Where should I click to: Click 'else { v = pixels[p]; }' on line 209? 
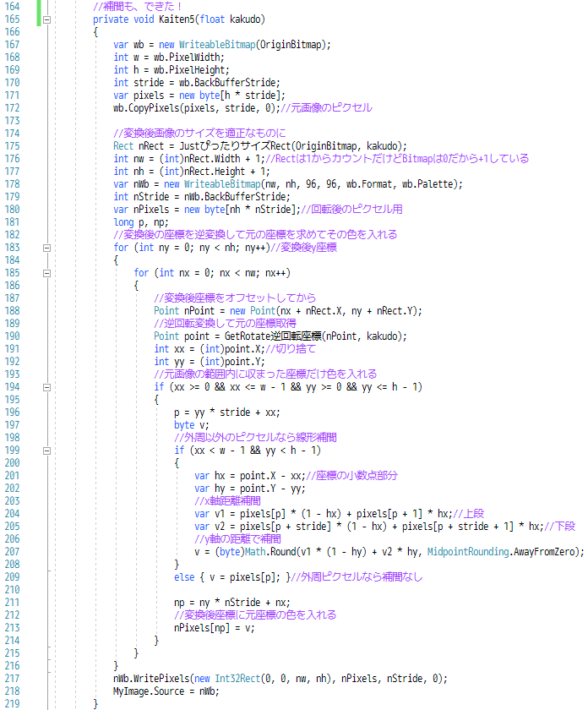[231, 577]
